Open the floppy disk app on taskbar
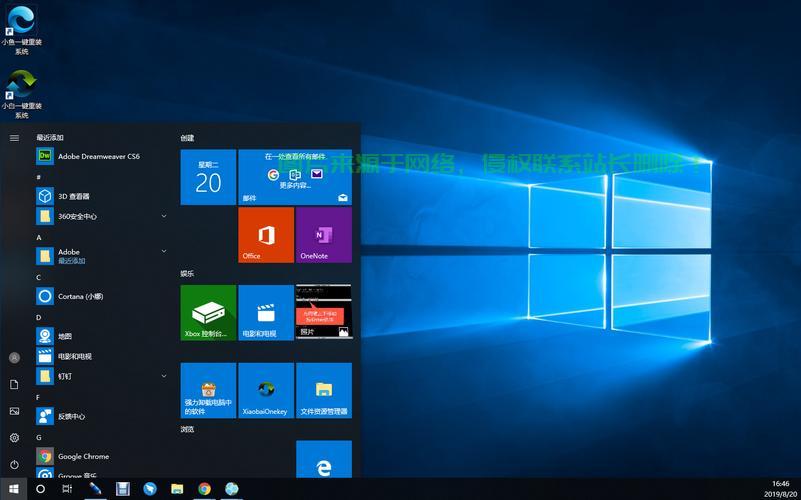 coord(123,489)
